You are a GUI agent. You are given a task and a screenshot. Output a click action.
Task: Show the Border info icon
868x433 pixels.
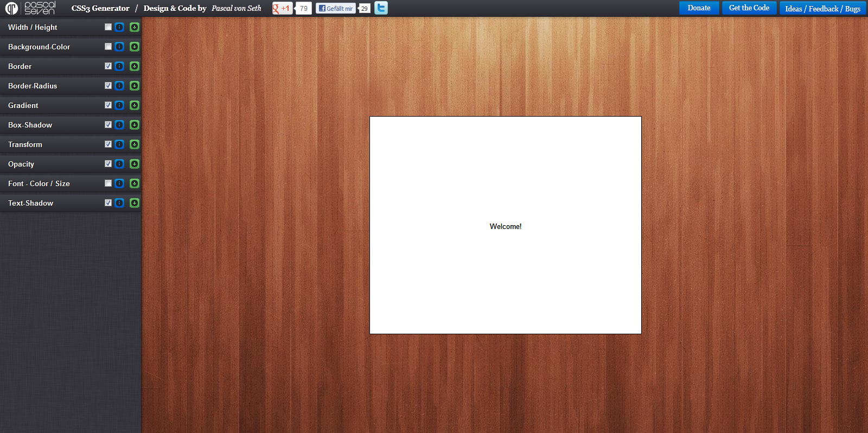point(119,66)
